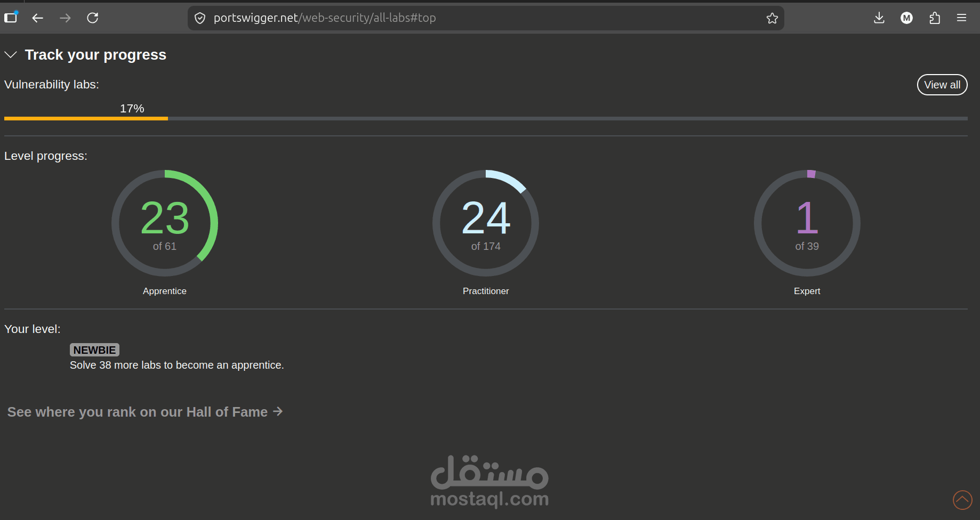The height and width of the screenshot is (520, 980).
Task: Click the View all button
Action: click(x=942, y=85)
